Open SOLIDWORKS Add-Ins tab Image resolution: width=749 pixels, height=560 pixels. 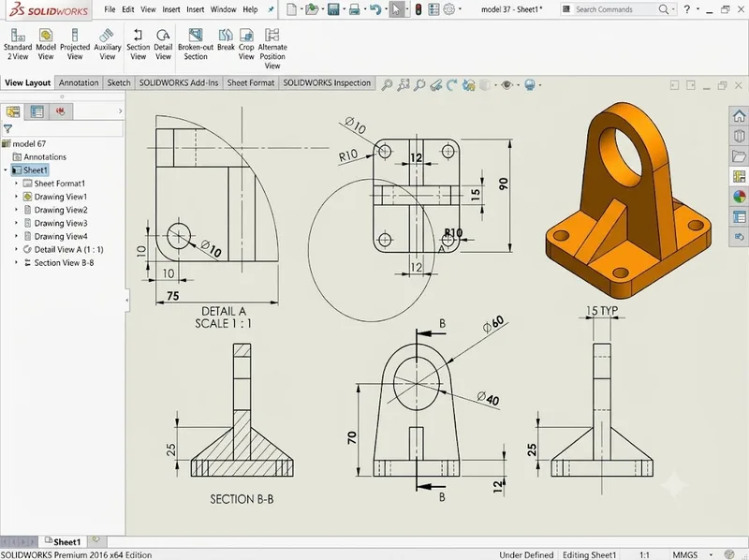click(179, 82)
